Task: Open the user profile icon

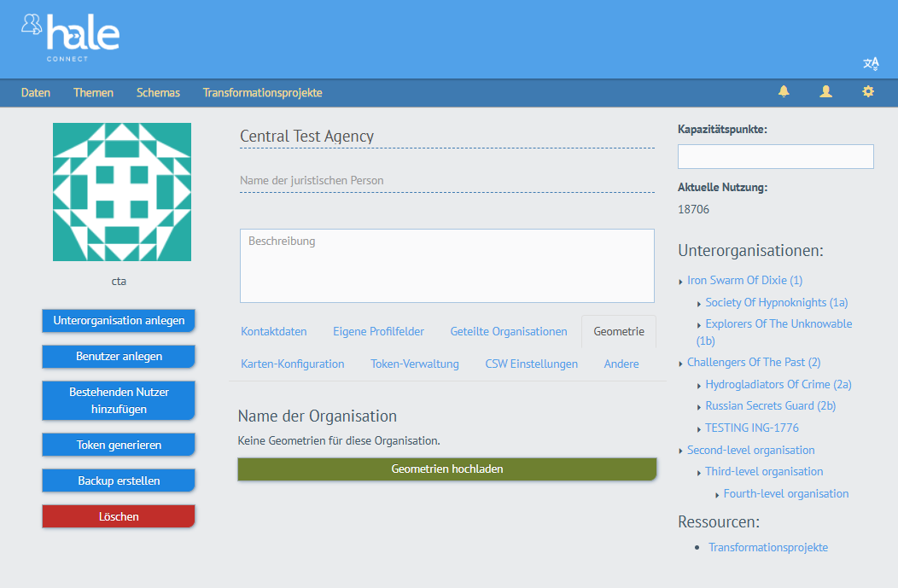Action: click(825, 92)
